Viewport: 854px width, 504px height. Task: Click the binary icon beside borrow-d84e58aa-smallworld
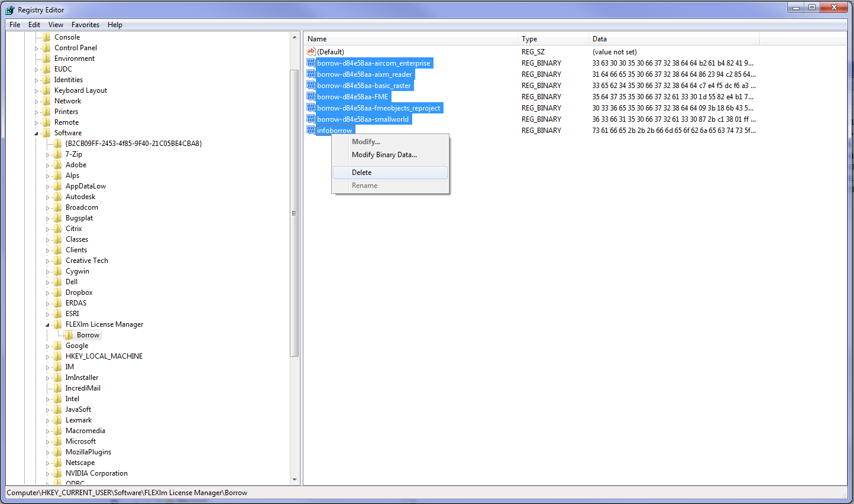(311, 119)
